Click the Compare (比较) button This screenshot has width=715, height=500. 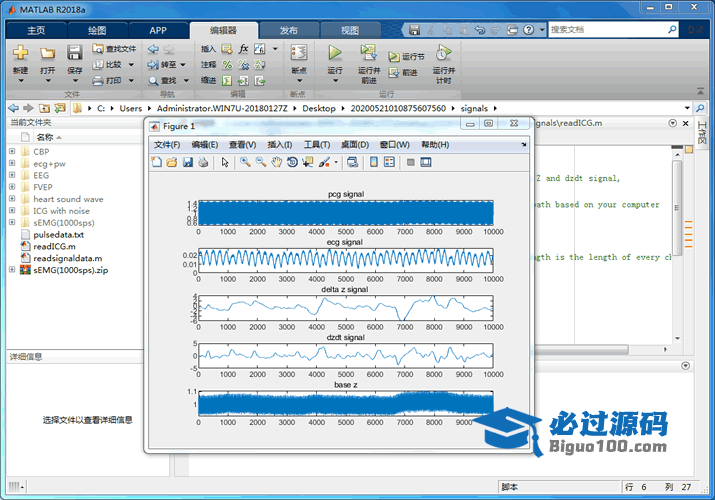coord(114,65)
